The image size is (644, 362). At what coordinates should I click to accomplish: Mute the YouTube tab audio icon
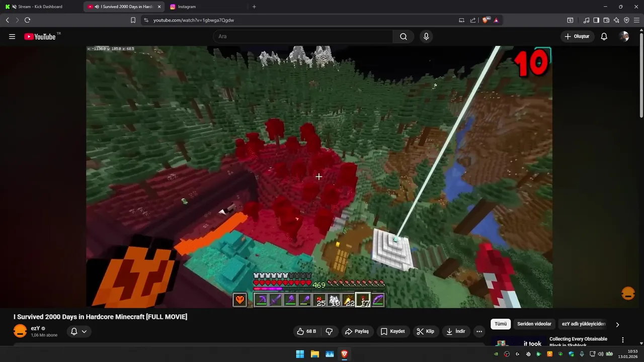point(97,7)
